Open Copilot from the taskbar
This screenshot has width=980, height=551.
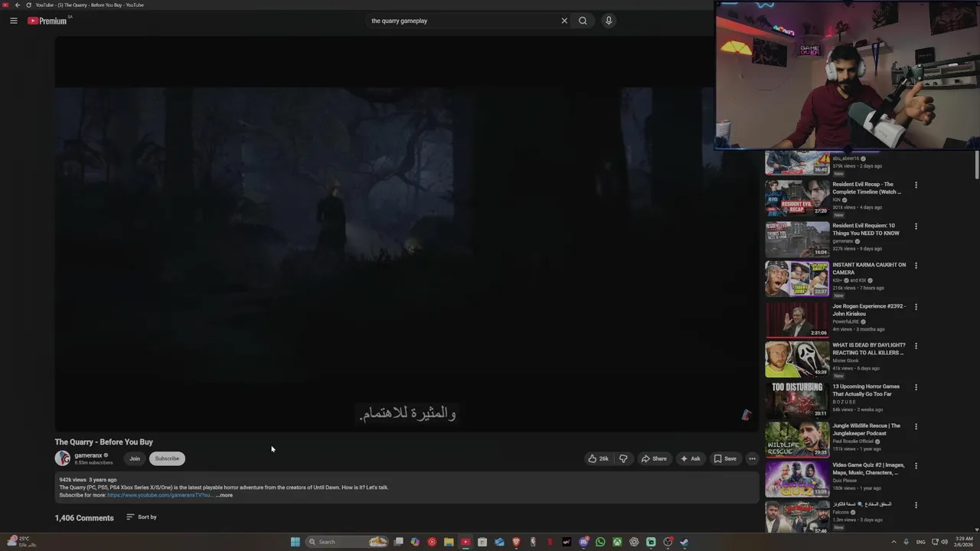coord(415,542)
